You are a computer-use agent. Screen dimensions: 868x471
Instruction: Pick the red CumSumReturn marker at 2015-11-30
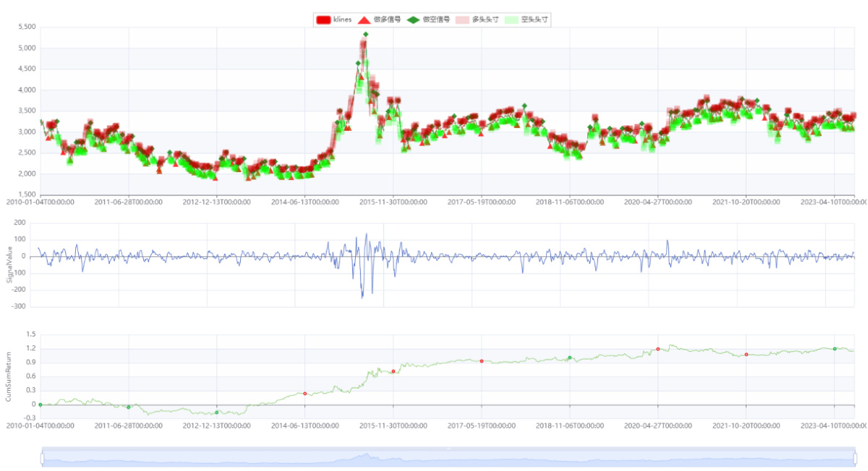(x=393, y=372)
